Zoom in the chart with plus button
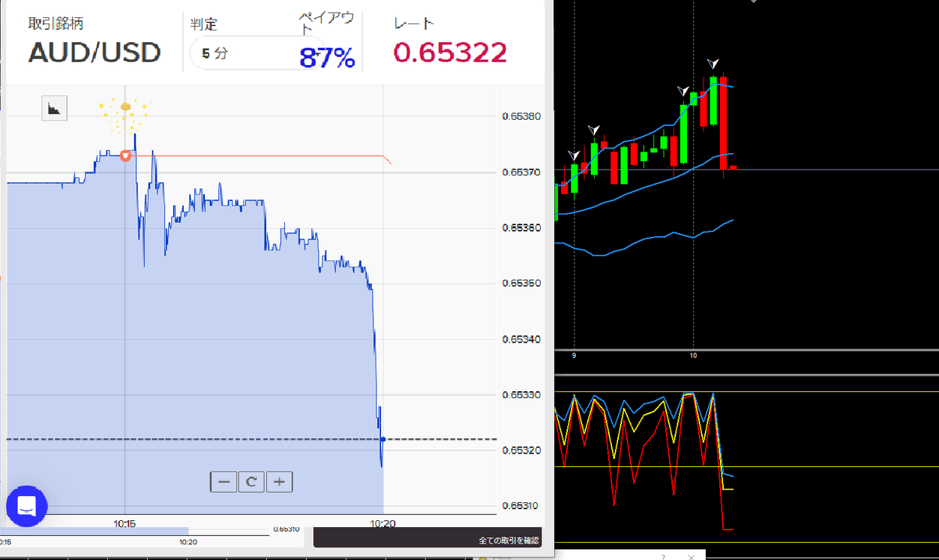 tap(279, 482)
